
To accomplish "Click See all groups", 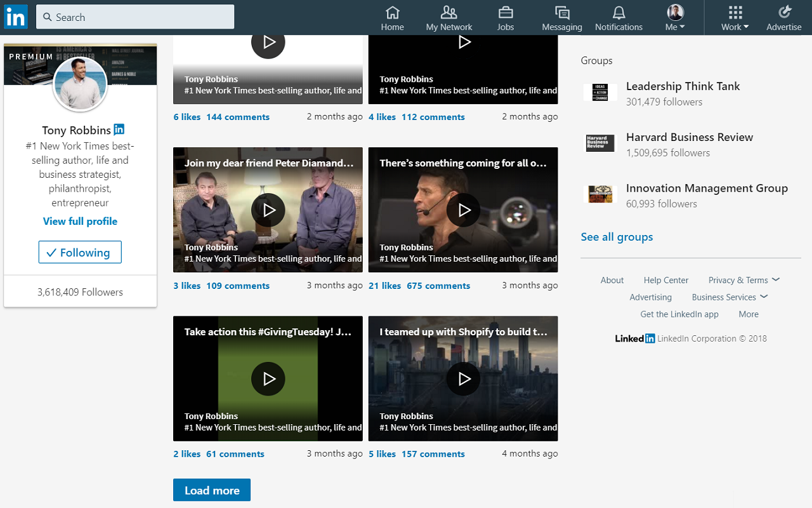I will (617, 236).
